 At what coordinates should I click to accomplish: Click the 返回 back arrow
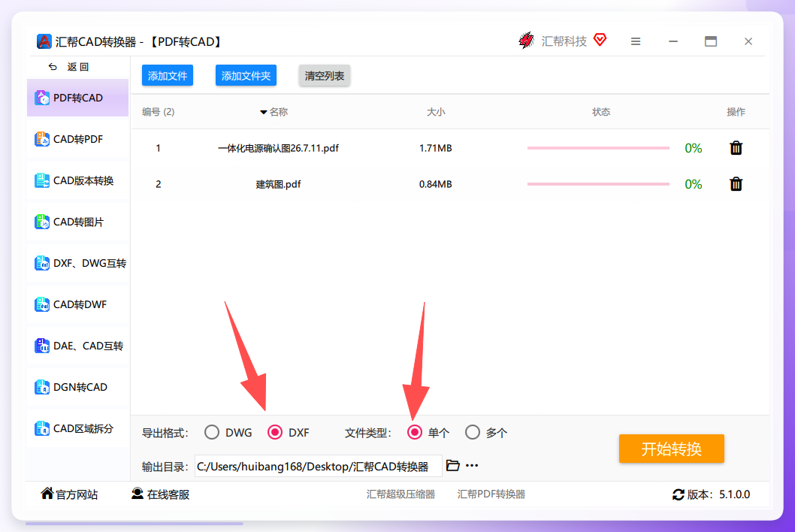(x=53, y=67)
